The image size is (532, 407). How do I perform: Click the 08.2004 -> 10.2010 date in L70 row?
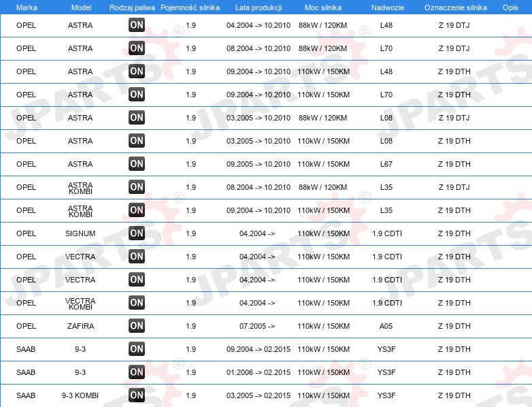pyautogui.click(x=259, y=48)
